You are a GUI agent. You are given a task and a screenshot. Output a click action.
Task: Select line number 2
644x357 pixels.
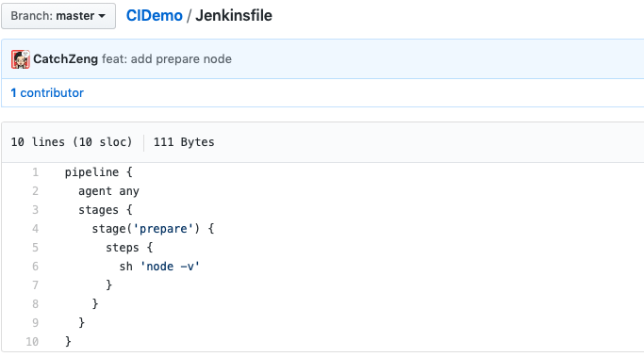tap(35, 191)
